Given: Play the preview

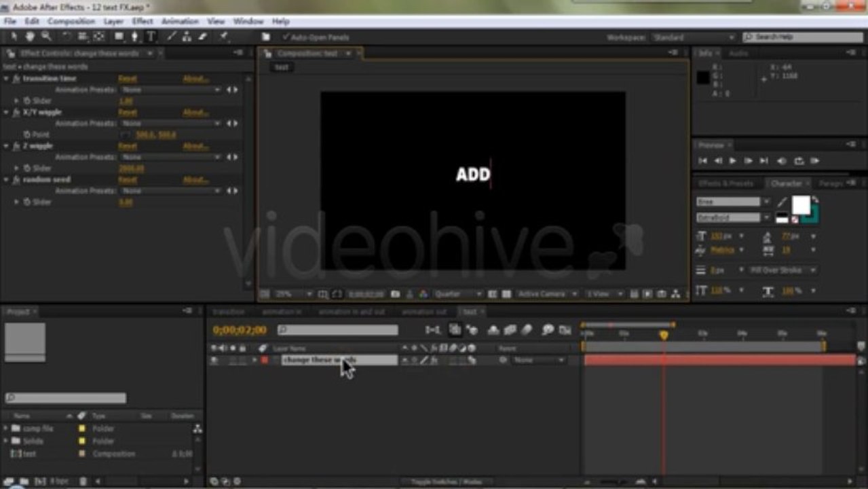Looking at the screenshot, I should [732, 161].
